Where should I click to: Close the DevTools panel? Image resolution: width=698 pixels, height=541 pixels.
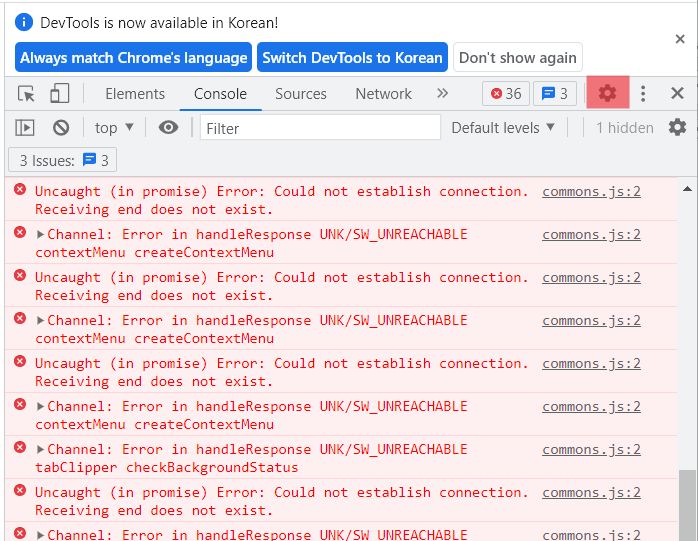[x=677, y=94]
